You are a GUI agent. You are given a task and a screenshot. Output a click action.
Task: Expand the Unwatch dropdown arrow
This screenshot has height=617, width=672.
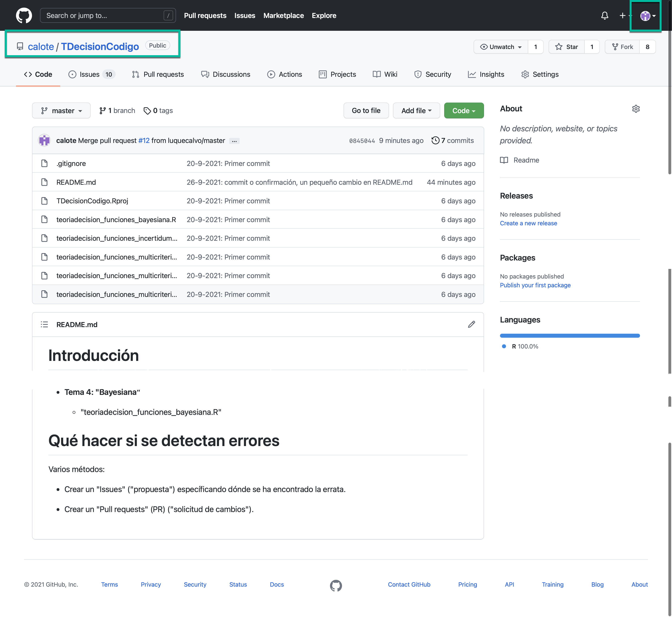pos(520,47)
